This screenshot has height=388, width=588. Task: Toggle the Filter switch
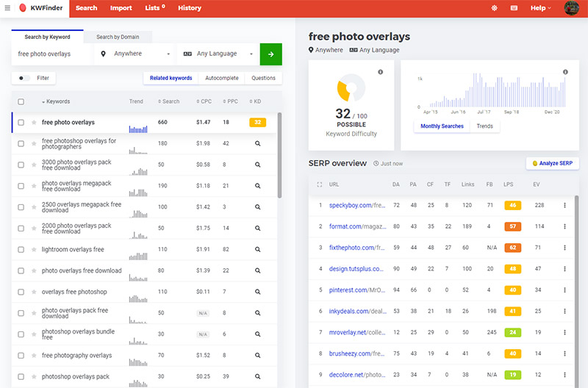(x=24, y=78)
